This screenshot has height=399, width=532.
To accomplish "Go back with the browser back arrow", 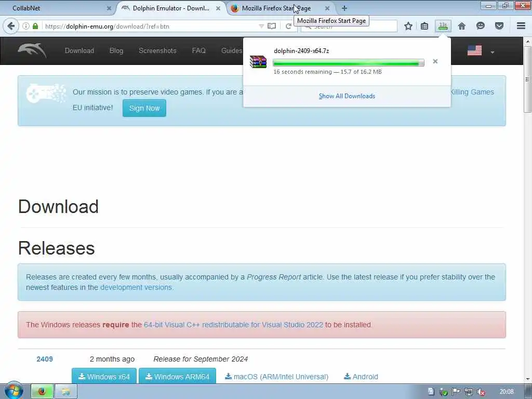I will [11, 26].
